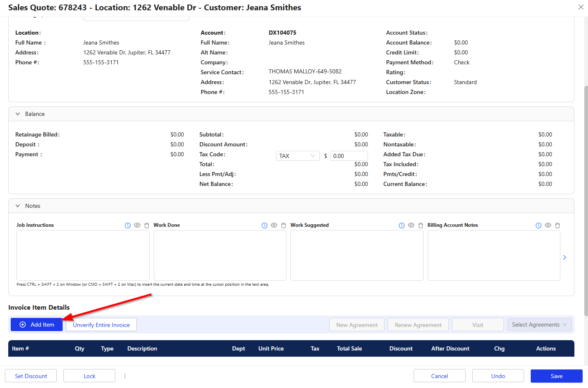Click the Item # column header
This screenshot has width=588, height=388.
[20, 348]
